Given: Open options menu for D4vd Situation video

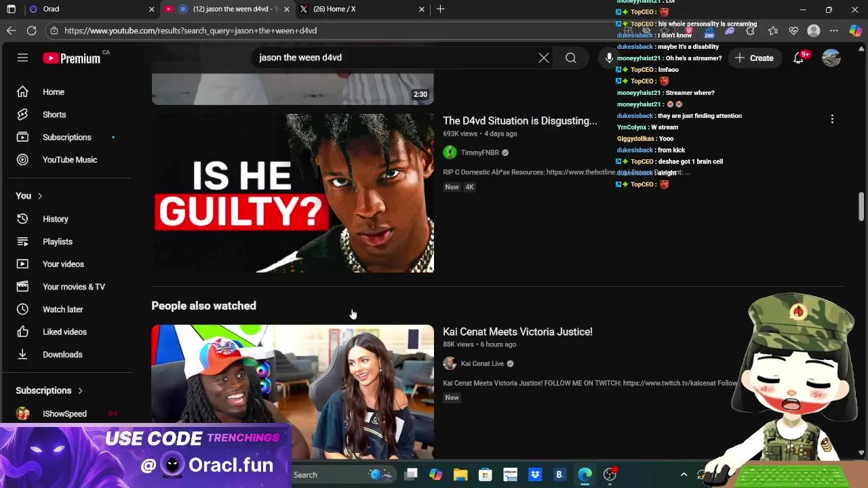Looking at the screenshot, I should [832, 119].
